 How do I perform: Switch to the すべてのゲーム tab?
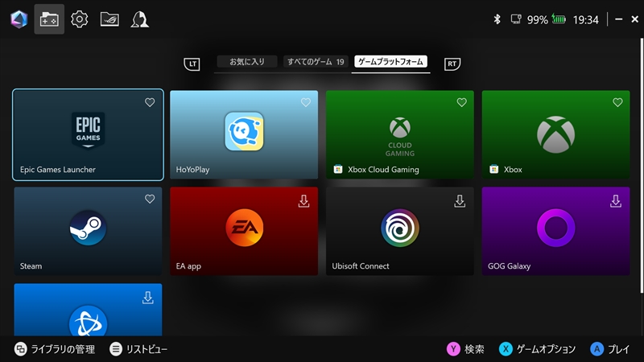click(x=316, y=62)
